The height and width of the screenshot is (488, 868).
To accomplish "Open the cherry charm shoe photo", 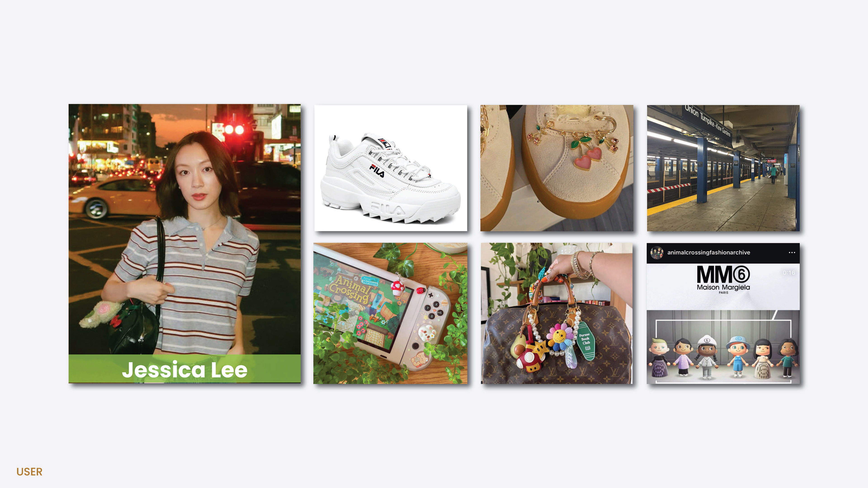I will coord(557,168).
